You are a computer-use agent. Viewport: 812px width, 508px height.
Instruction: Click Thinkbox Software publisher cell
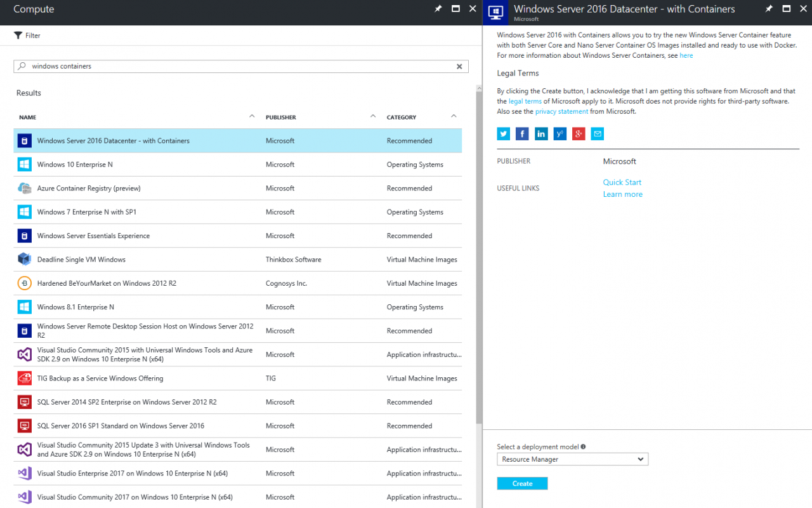point(293,260)
